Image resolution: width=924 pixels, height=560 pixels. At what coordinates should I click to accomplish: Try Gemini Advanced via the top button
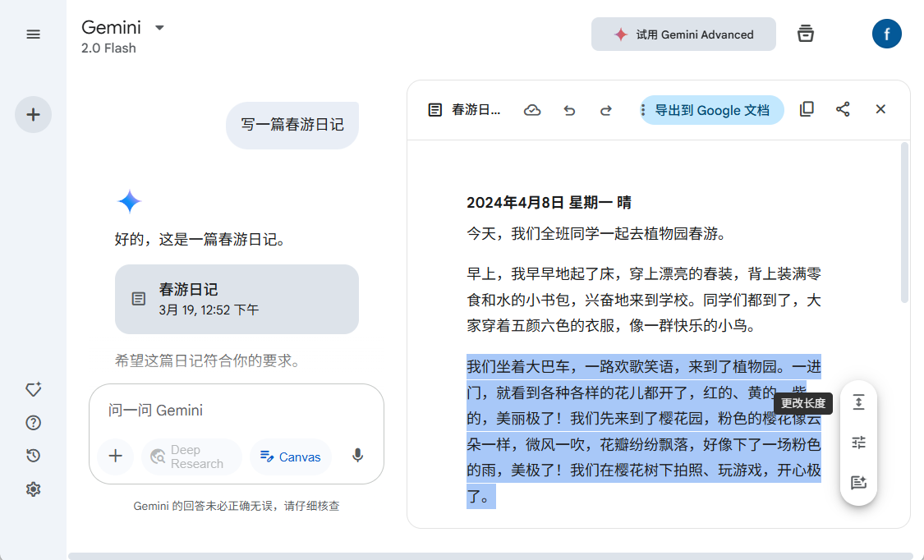point(683,34)
